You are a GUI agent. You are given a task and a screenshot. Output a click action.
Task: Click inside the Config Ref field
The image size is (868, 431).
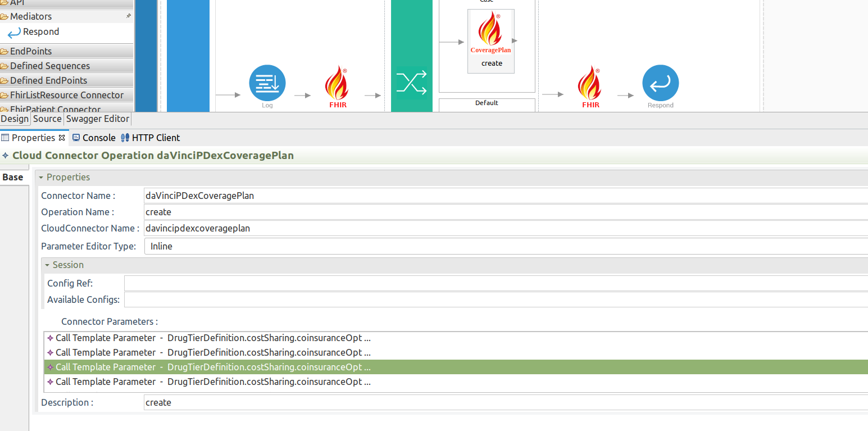[x=281, y=283]
